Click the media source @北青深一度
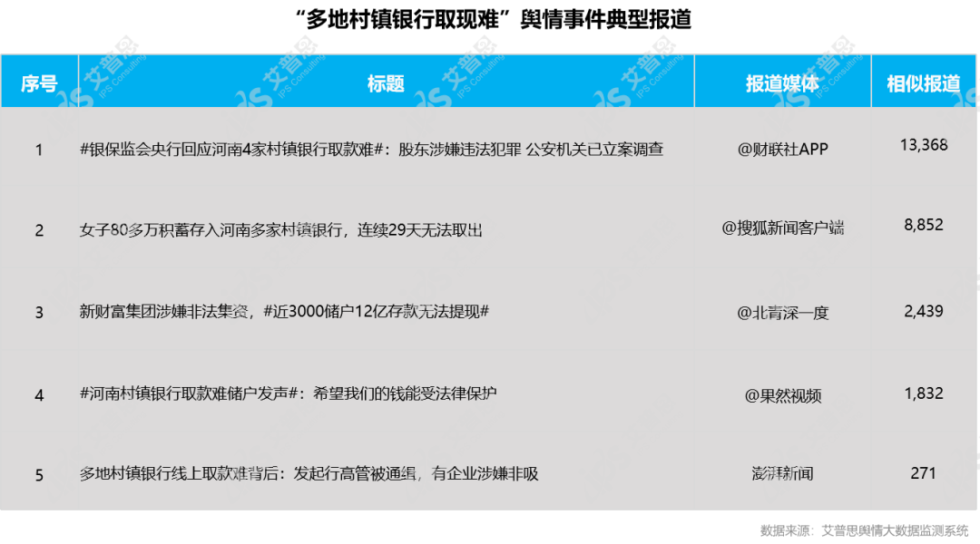 click(x=781, y=312)
